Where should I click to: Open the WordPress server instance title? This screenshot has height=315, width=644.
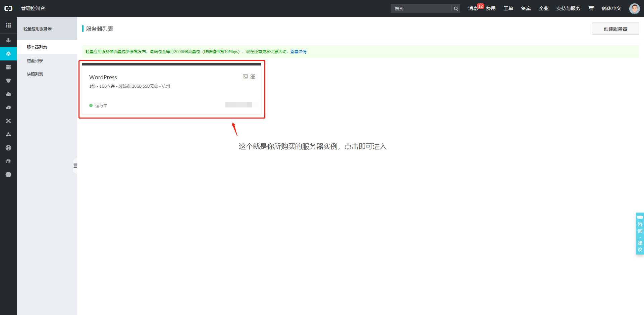103,77
